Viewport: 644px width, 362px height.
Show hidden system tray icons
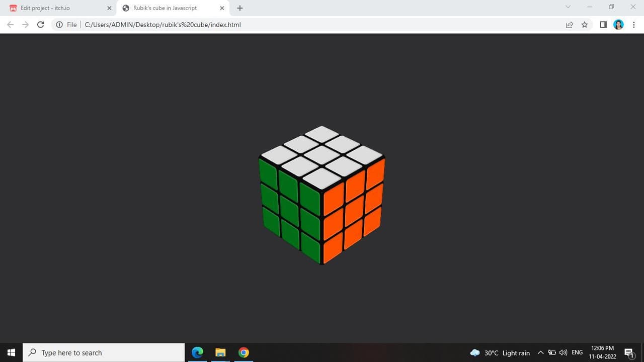point(540,352)
